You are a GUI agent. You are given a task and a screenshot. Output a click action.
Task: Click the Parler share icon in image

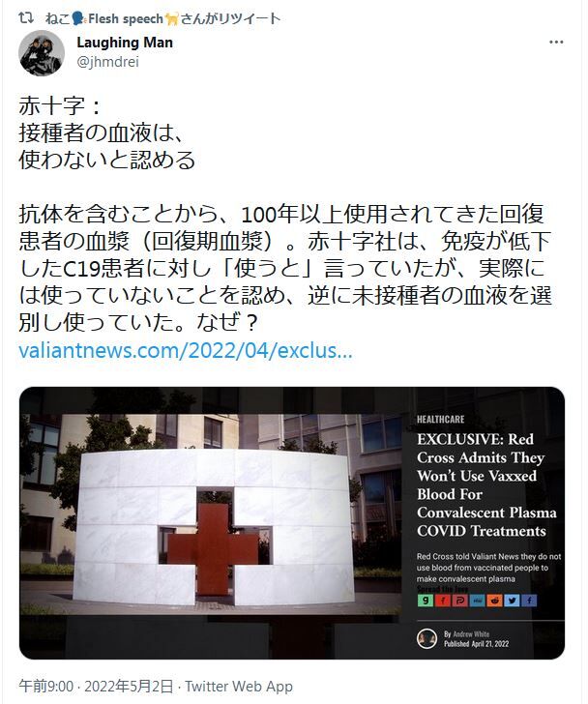pyautogui.click(x=459, y=601)
